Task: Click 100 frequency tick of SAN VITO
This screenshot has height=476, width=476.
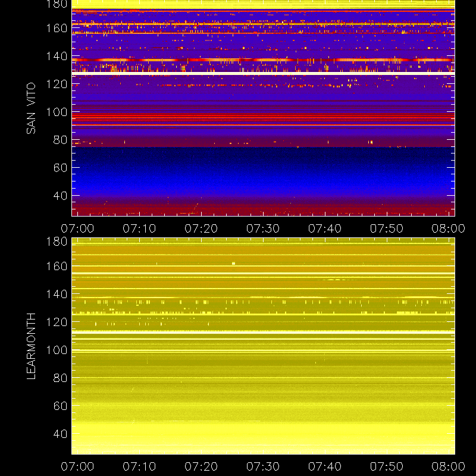Action: pyautogui.click(x=57, y=112)
